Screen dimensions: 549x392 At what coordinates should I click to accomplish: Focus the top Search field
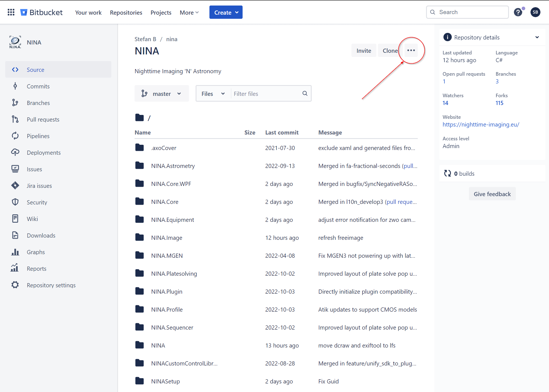(x=467, y=12)
